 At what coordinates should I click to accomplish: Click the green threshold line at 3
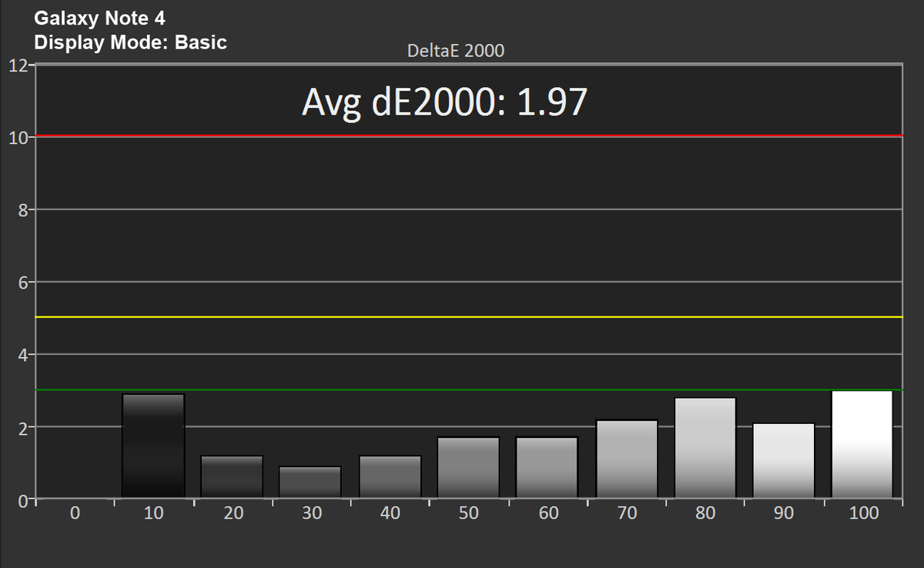[x=467, y=389]
